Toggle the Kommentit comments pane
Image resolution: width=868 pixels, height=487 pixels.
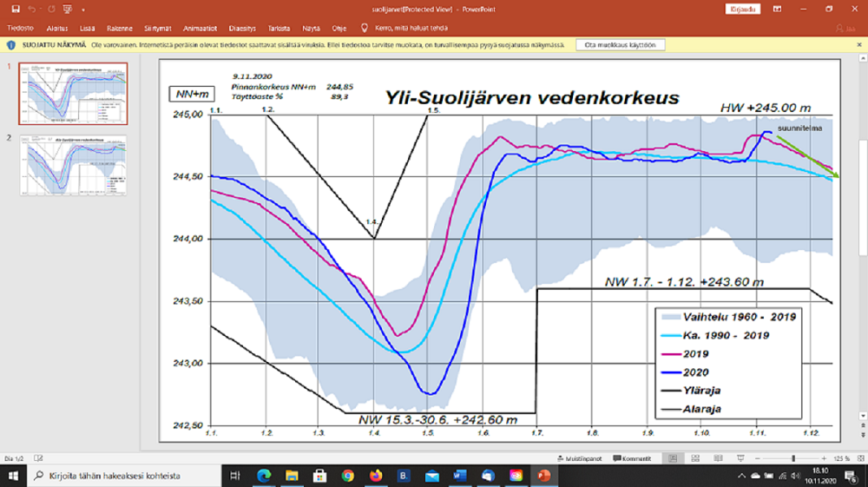pos(632,458)
